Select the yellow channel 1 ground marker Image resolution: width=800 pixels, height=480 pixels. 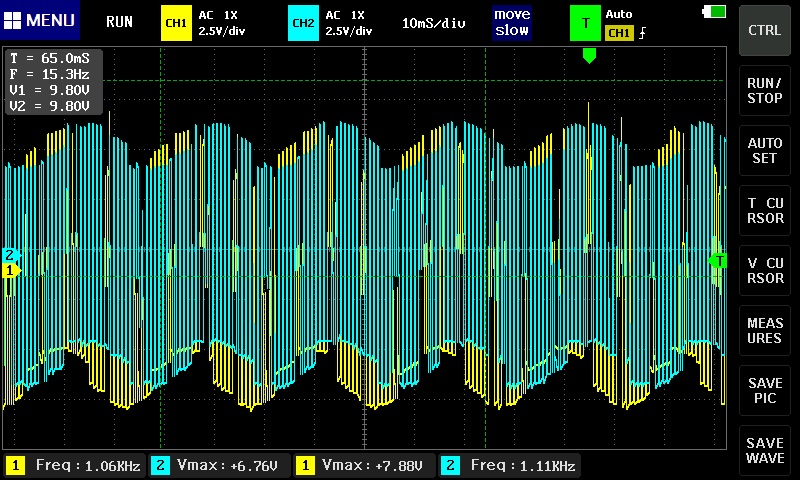click(10, 270)
